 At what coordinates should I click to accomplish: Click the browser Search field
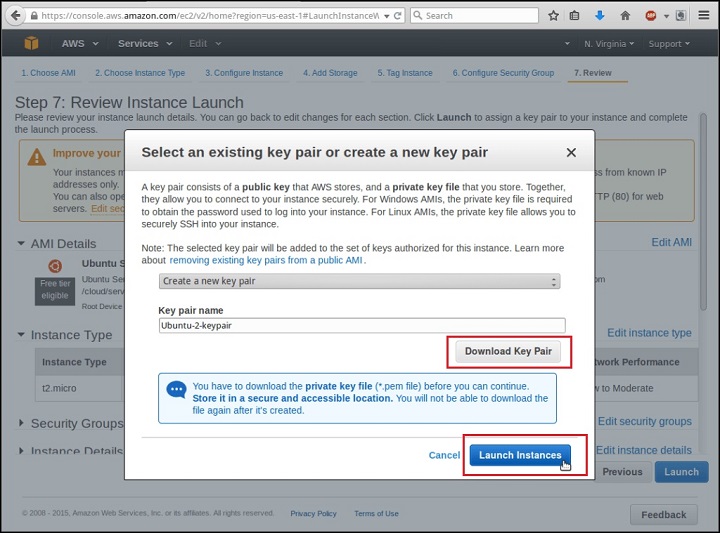click(x=474, y=16)
